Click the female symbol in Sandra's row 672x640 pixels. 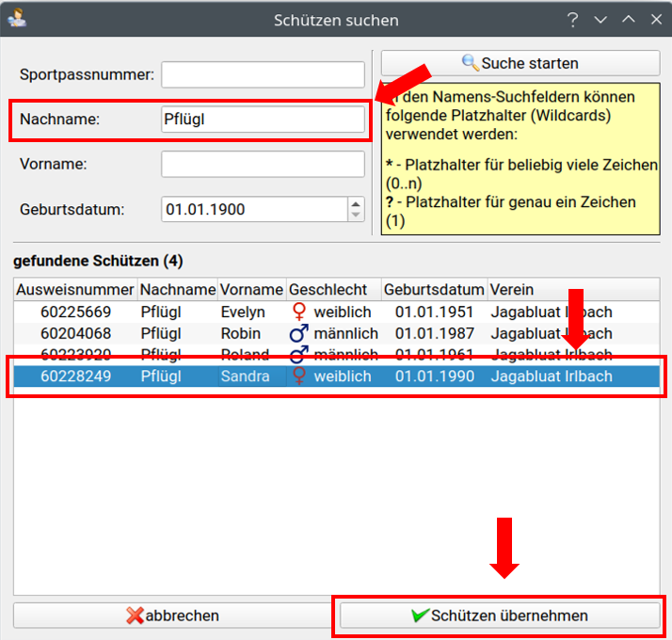299,376
